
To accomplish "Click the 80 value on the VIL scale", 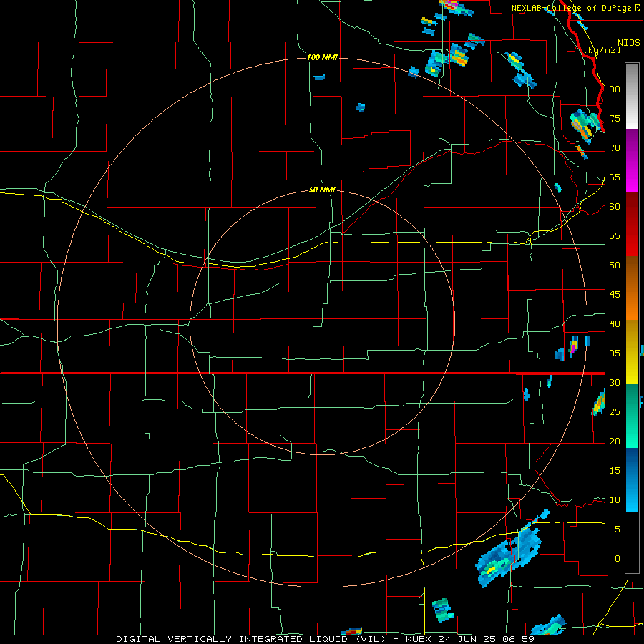I will point(615,89).
